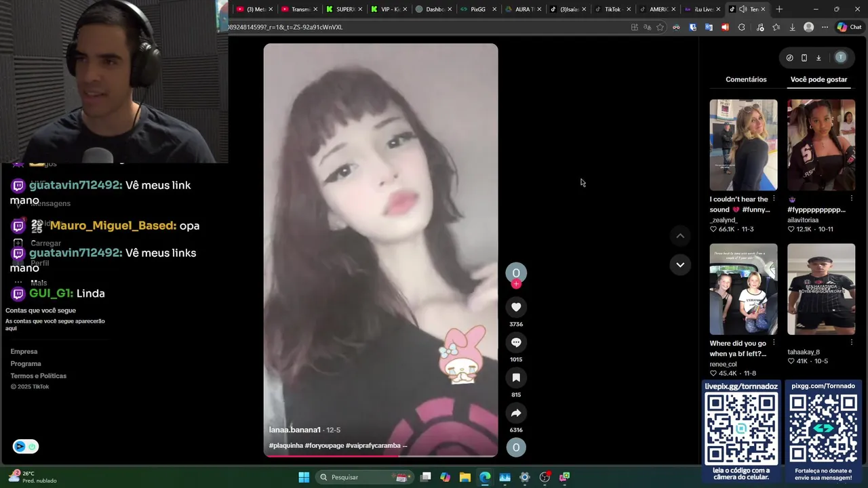The width and height of the screenshot is (868, 488).
Task: Open the _zealynd_ username link
Action: 723,220
